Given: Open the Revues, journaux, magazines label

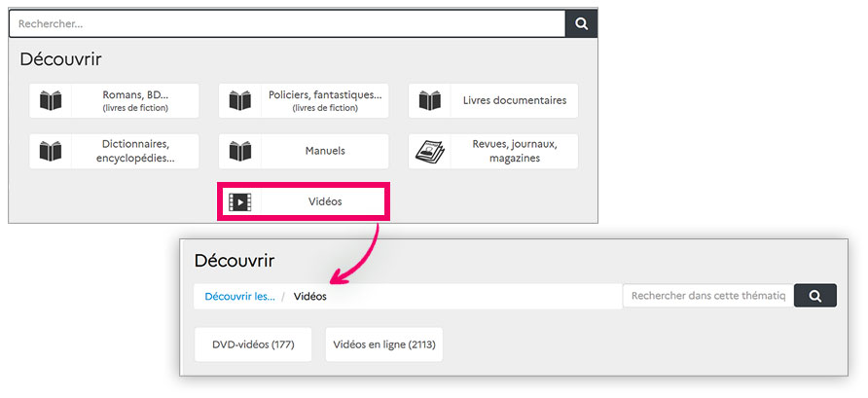Looking at the screenshot, I should point(514,152).
